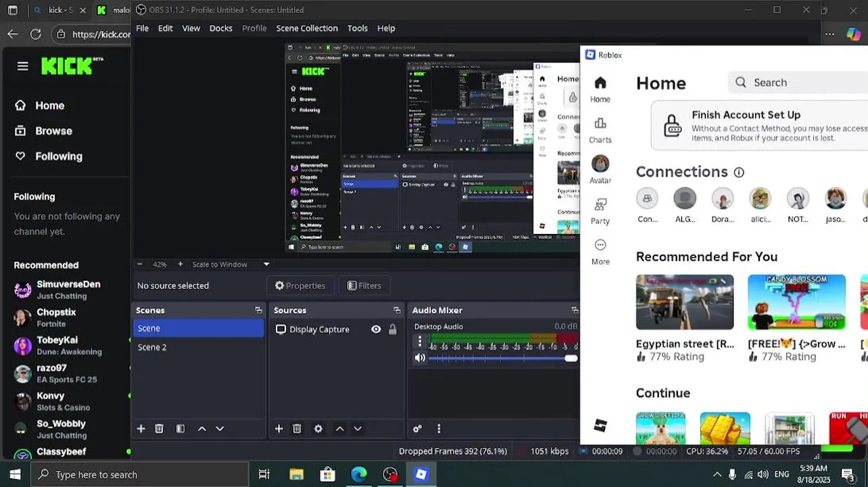This screenshot has height=487, width=868.
Task: Open Egyptian street game thumbnail
Action: pos(685,302)
